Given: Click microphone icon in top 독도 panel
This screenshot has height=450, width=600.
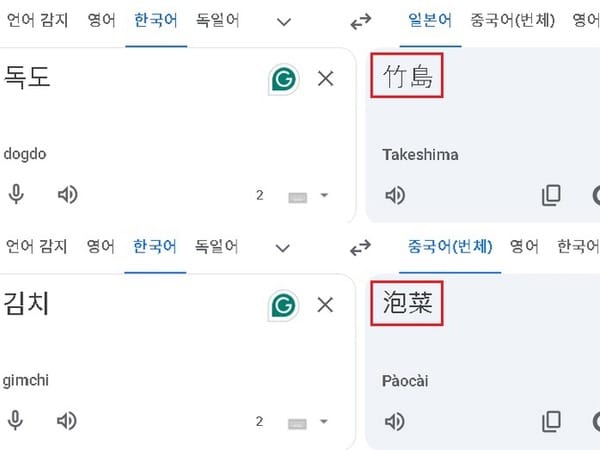Looking at the screenshot, I should point(16,195).
